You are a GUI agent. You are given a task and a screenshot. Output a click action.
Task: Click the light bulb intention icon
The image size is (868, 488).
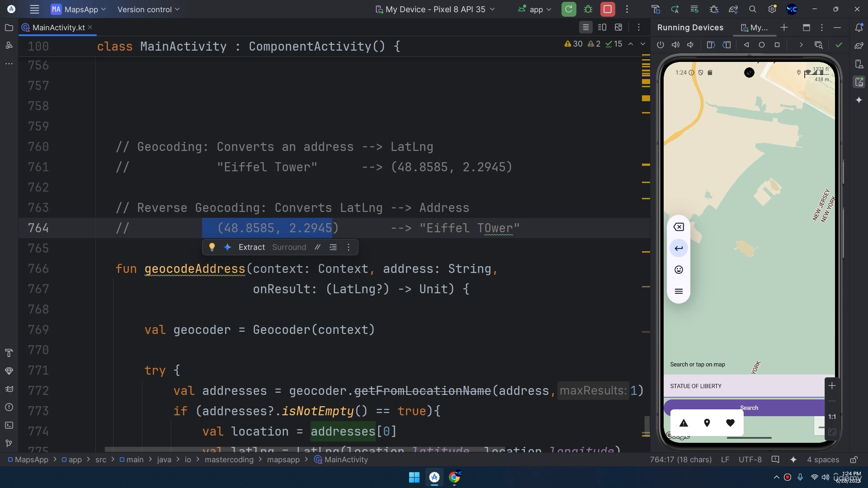click(212, 247)
